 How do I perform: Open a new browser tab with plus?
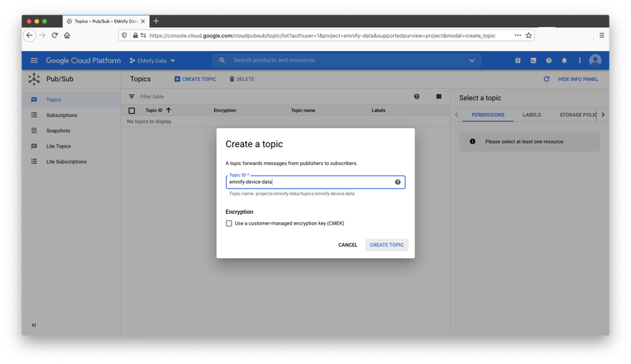pos(156,21)
